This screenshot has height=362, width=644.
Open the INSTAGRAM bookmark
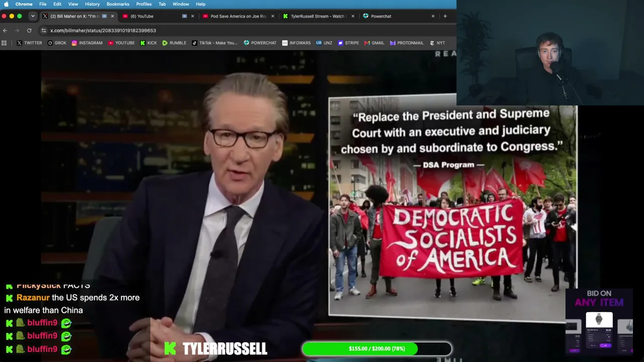coord(87,43)
